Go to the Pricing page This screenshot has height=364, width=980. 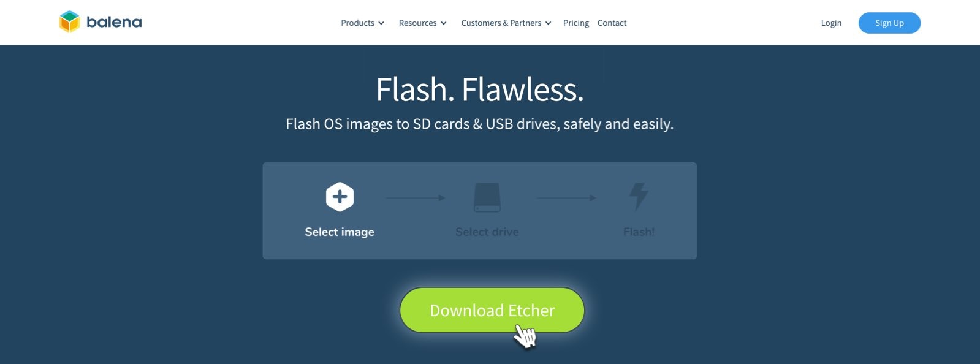click(576, 23)
